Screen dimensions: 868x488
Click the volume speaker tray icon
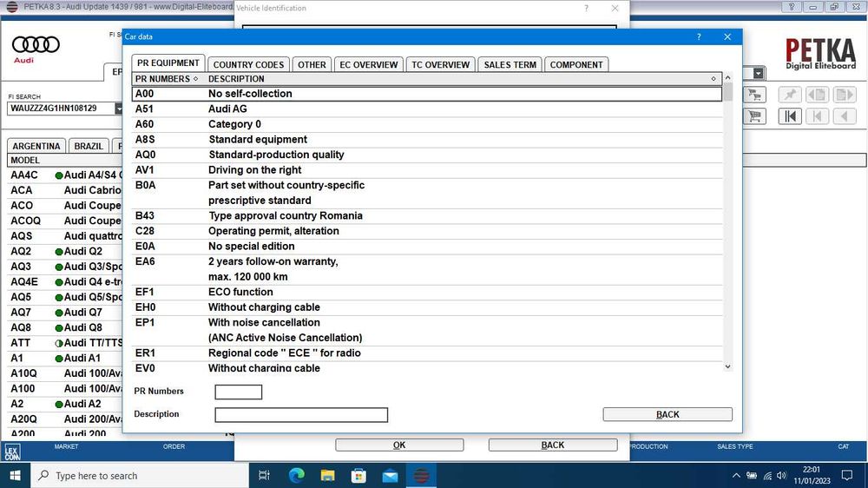(x=781, y=475)
